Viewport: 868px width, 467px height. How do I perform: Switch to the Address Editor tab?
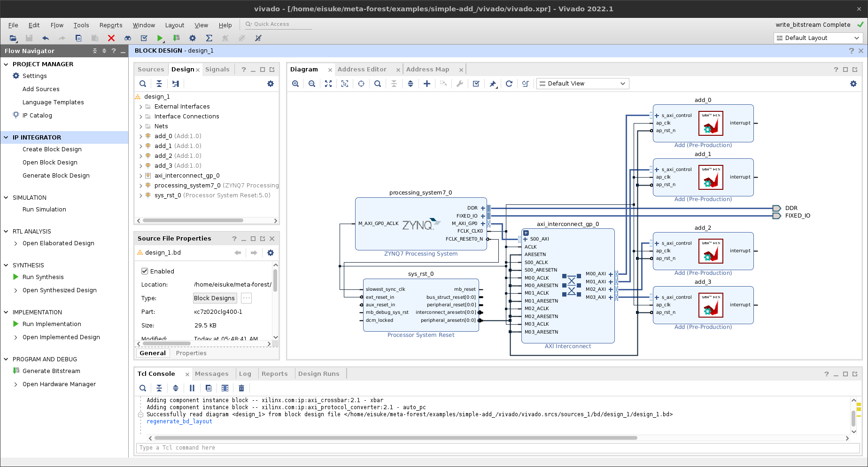(362, 70)
